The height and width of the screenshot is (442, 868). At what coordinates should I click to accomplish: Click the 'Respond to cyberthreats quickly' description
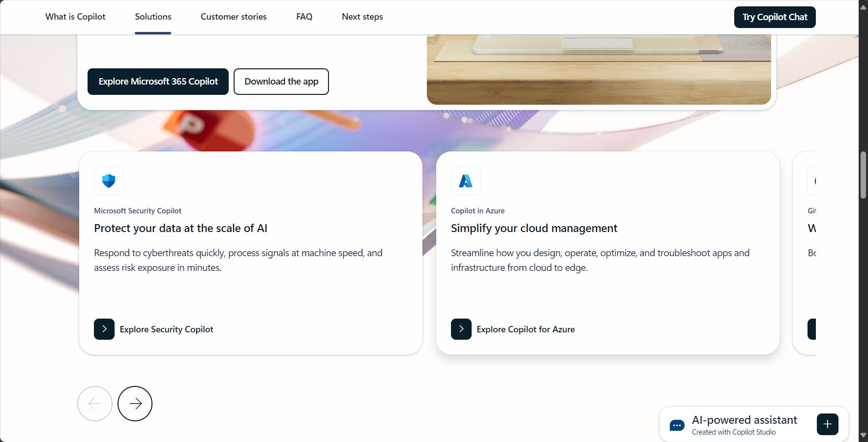tap(238, 260)
